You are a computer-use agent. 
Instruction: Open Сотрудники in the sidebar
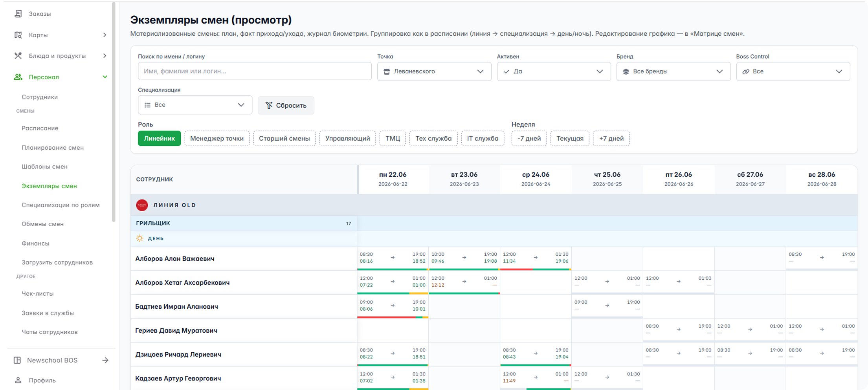(x=40, y=97)
